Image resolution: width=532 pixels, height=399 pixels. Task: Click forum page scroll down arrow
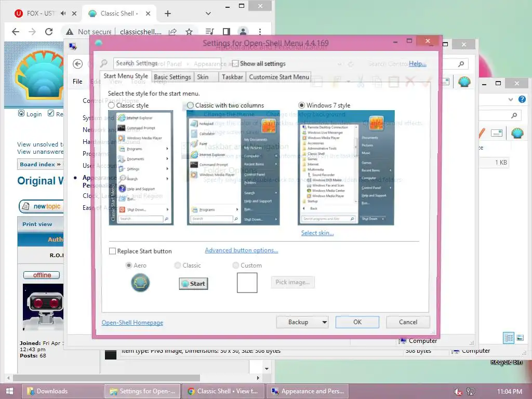(267, 368)
